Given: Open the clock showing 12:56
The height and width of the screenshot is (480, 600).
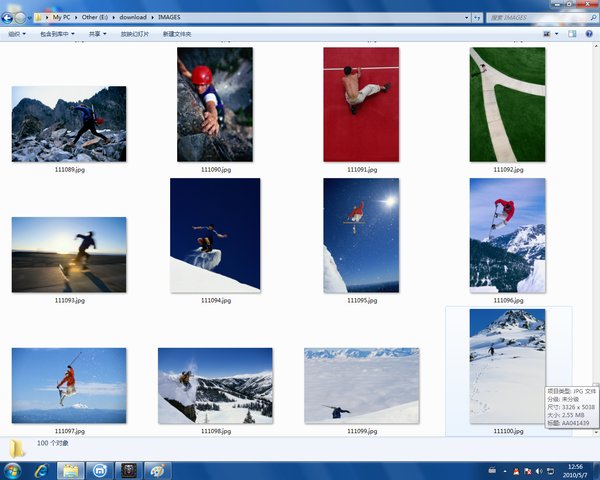Looking at the screenshot, I should (575, 471).
